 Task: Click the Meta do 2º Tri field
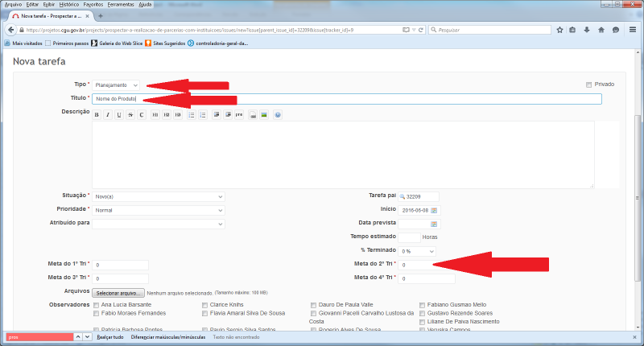(x=427, y=265)
